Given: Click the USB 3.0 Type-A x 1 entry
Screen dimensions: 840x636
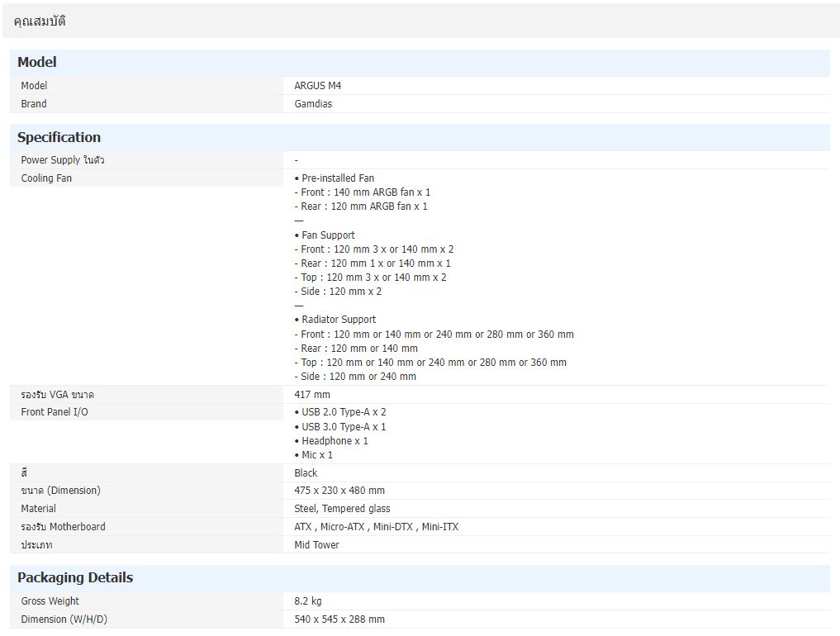Looking at the screenshot, I should [343, 427].
